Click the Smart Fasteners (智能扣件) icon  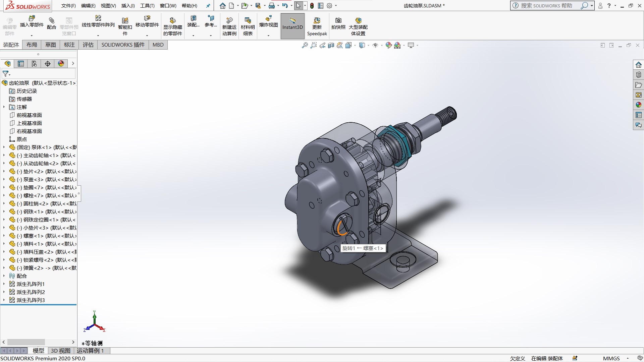pos(125,21)
